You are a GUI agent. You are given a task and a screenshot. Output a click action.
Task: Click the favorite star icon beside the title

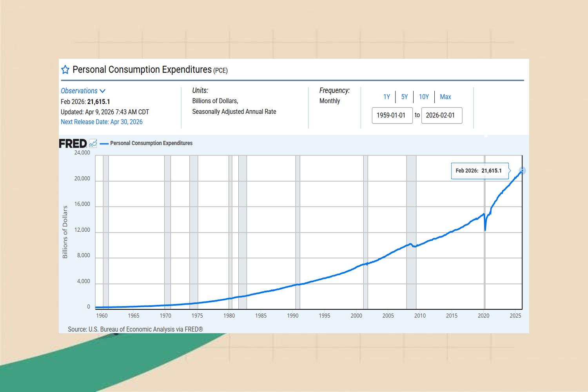[x=65, y=70]
